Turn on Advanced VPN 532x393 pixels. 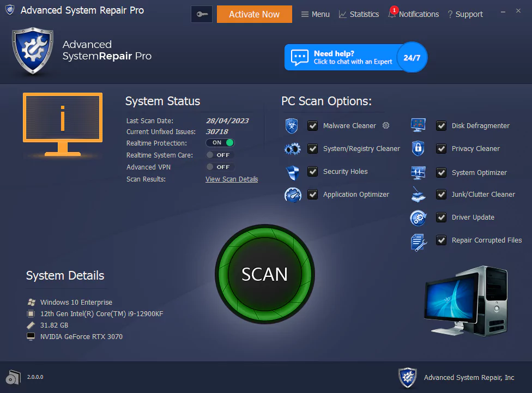point(219,167)
